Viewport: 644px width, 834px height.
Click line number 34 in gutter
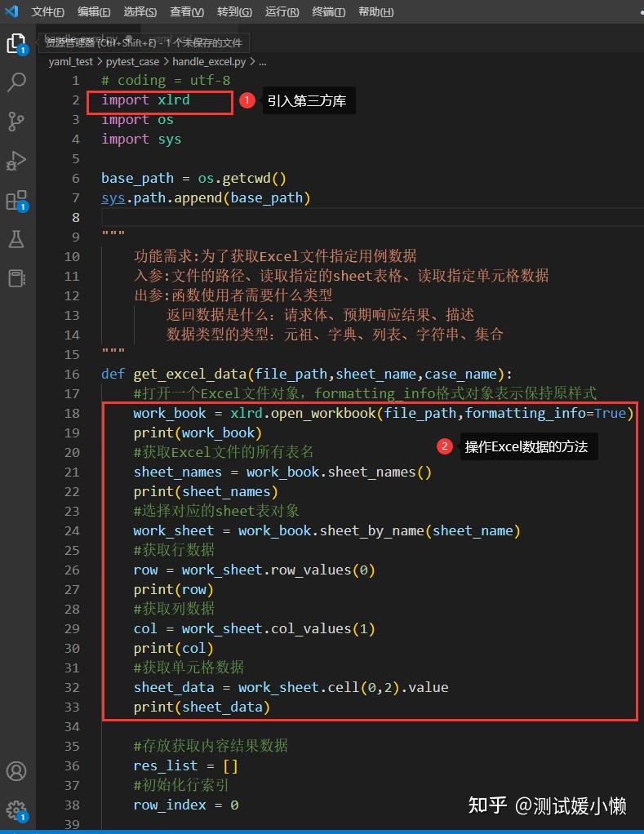72,726
